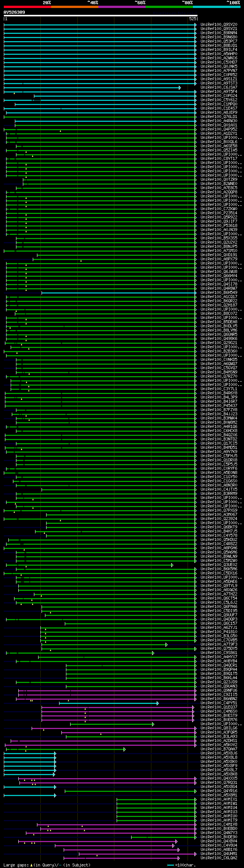The image size is (244, 868).
Task: Select the UniRef100_Q5ZIA5 label
Action: click(219, 150)
